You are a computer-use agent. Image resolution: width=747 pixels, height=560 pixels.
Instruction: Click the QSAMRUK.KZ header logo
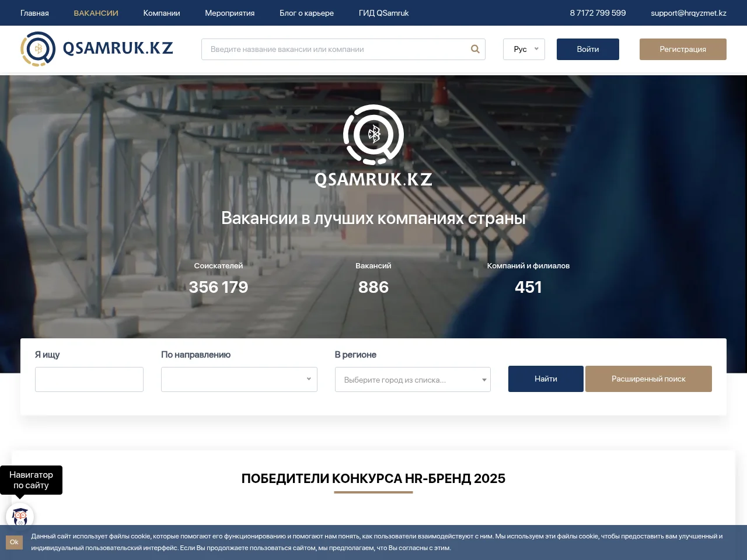tap(97, 48)
